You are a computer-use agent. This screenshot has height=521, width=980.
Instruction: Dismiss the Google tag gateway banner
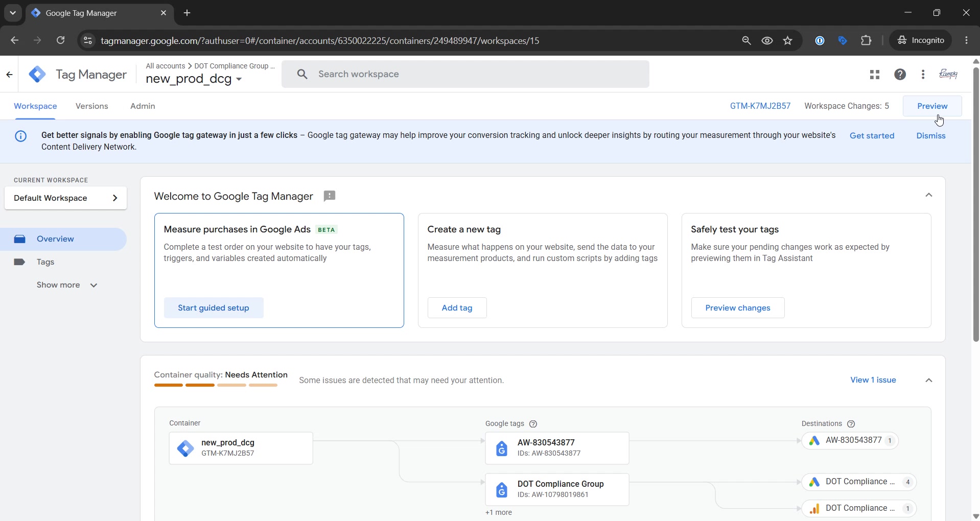click(930, 136)
